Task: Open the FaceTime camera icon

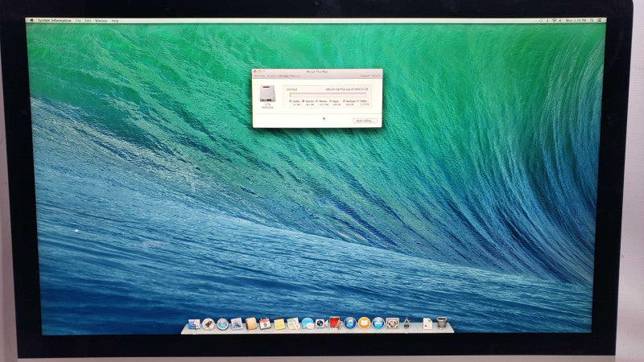Action: pos(321,324)
